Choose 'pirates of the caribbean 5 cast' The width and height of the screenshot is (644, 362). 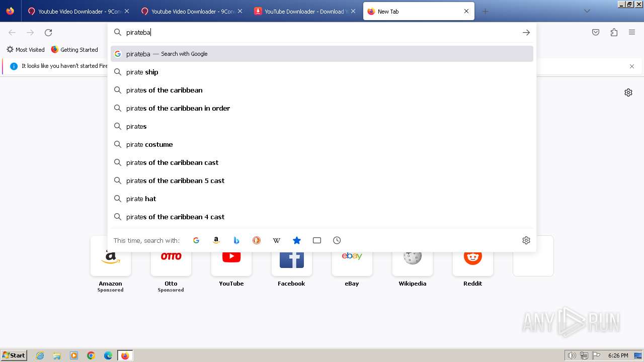pos(322,180)
